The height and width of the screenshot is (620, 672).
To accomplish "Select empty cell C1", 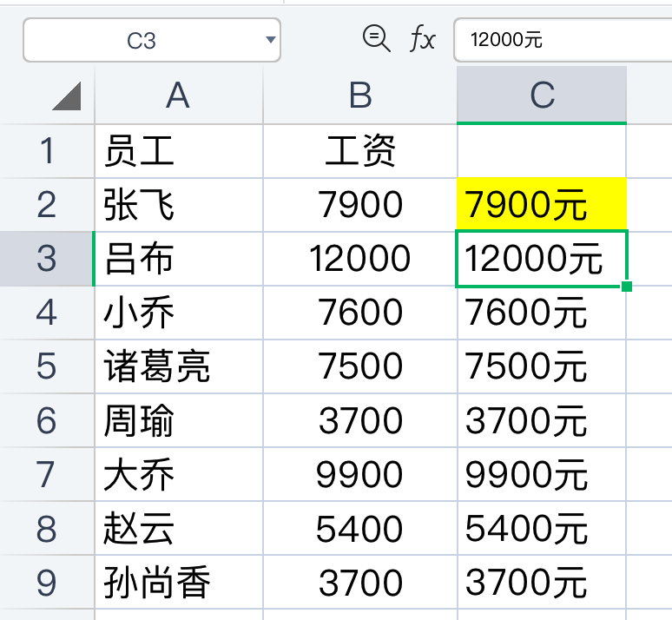I will click(x=542, y=151).
